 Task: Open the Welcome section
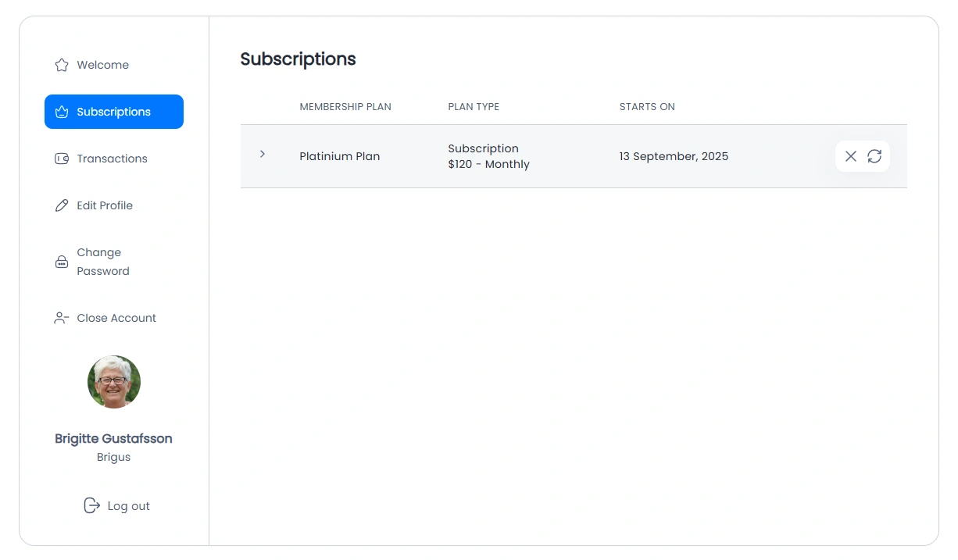tap(102, 65)
